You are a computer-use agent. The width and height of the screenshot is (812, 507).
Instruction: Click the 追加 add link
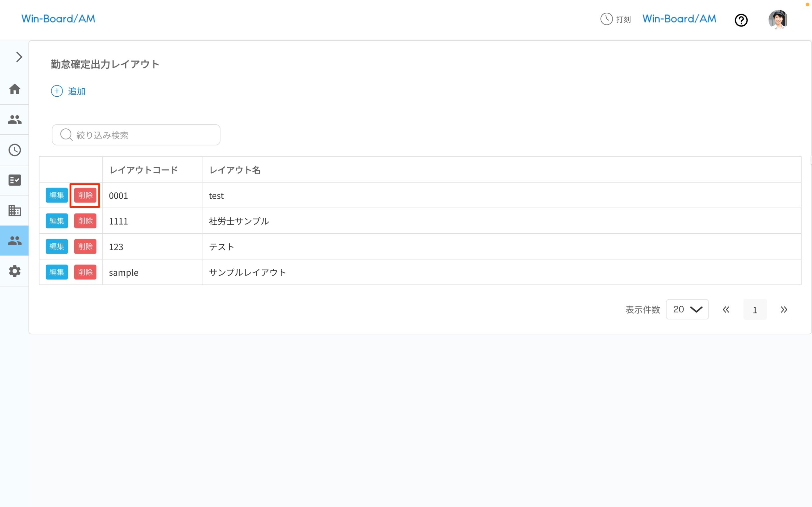coord(68,91)
